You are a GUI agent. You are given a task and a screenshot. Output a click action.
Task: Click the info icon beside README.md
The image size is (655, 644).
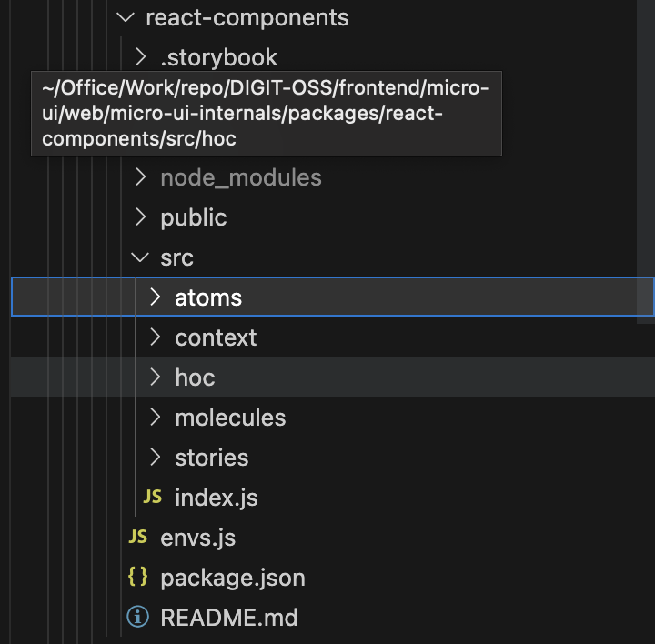point(138,618)
